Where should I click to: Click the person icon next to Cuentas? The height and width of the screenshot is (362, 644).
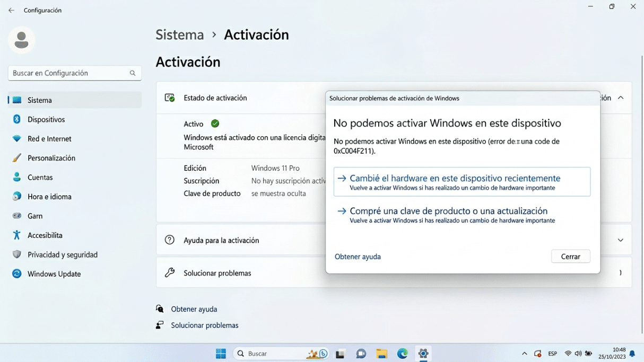point(17,177)
